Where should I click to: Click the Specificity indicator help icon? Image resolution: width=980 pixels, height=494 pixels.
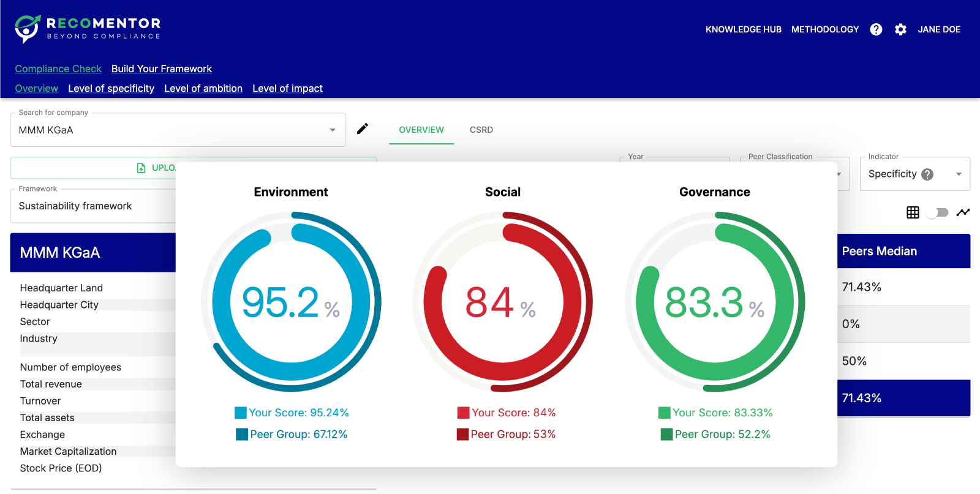click(x=927, y=174)
